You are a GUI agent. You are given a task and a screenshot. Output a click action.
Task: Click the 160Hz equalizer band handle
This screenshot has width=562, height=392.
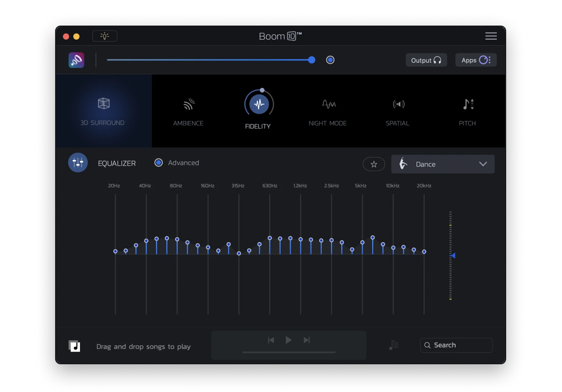[x=208, y=247]
